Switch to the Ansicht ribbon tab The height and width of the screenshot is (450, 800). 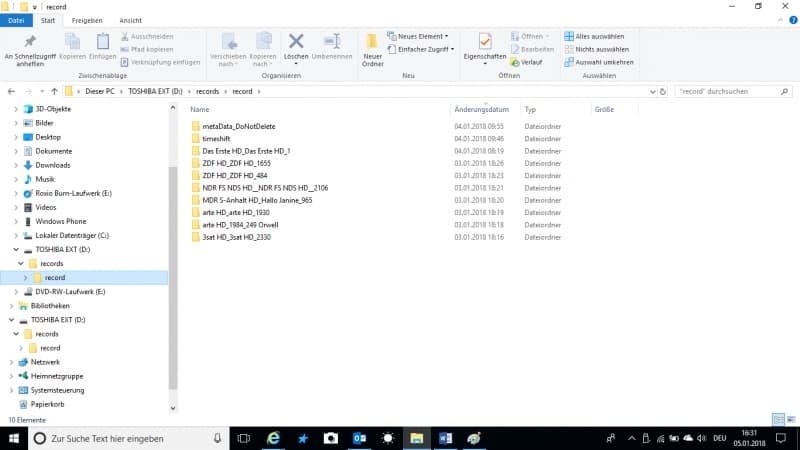[x=131, y=20]
